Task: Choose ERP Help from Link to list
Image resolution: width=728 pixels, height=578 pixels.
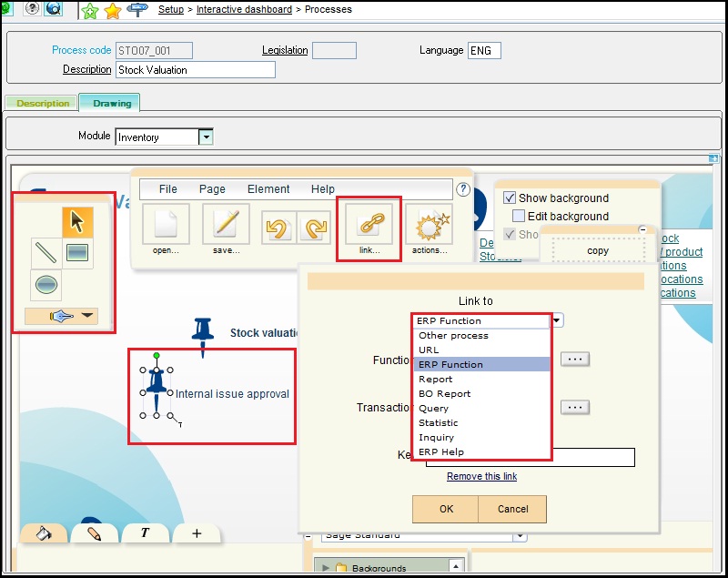Action: pyautogui.click(x=481, y=451)
